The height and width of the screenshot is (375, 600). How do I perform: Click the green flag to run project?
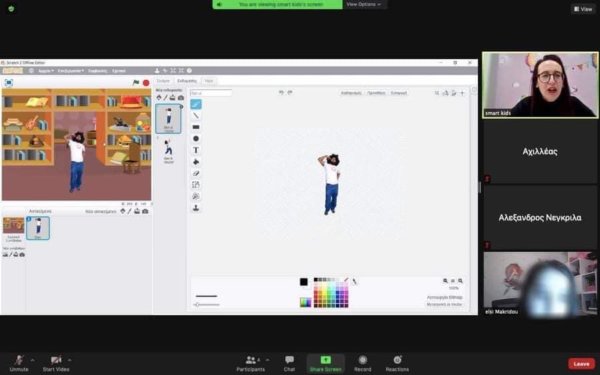(136, 83)
